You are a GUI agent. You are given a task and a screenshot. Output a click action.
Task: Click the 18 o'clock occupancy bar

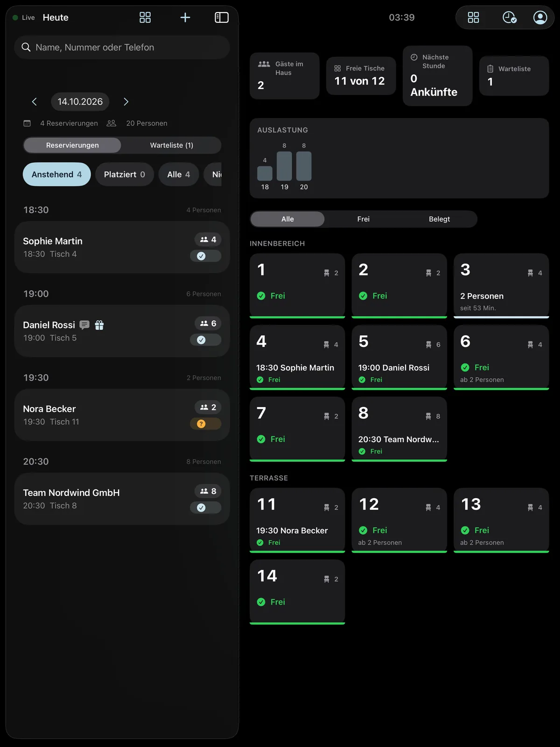pyautogui.click(x=265, y=173)
